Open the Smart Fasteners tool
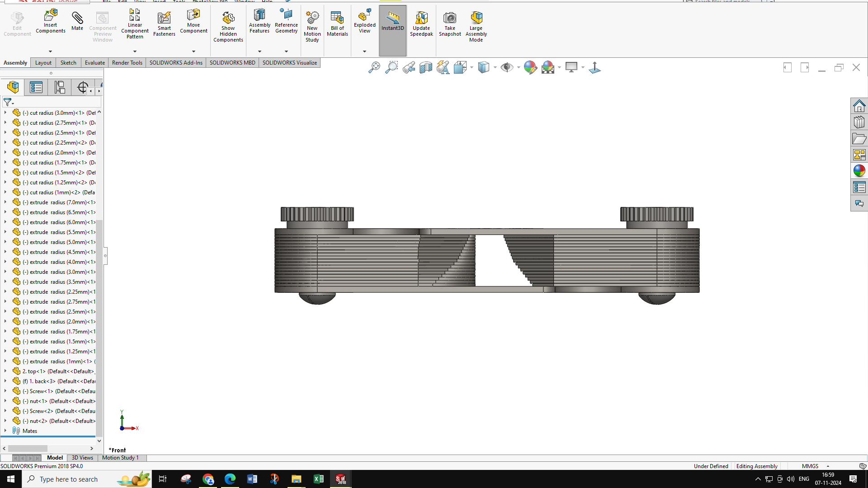 point(164,24)
